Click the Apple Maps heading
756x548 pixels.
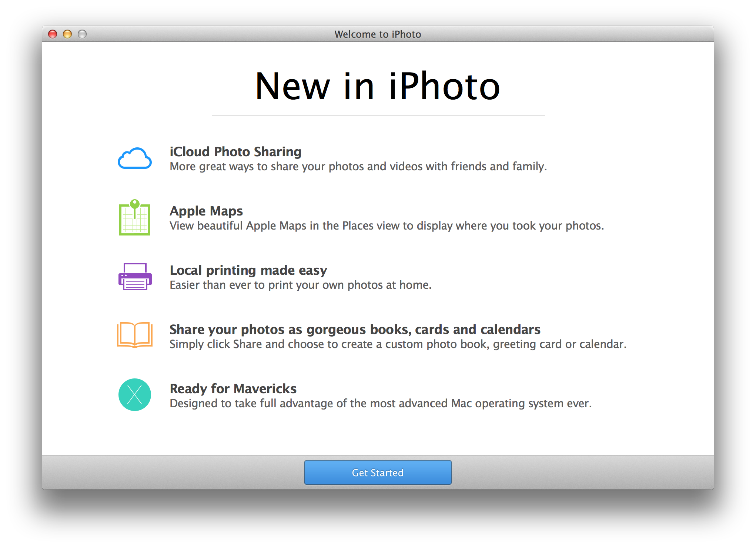[206, 211]
